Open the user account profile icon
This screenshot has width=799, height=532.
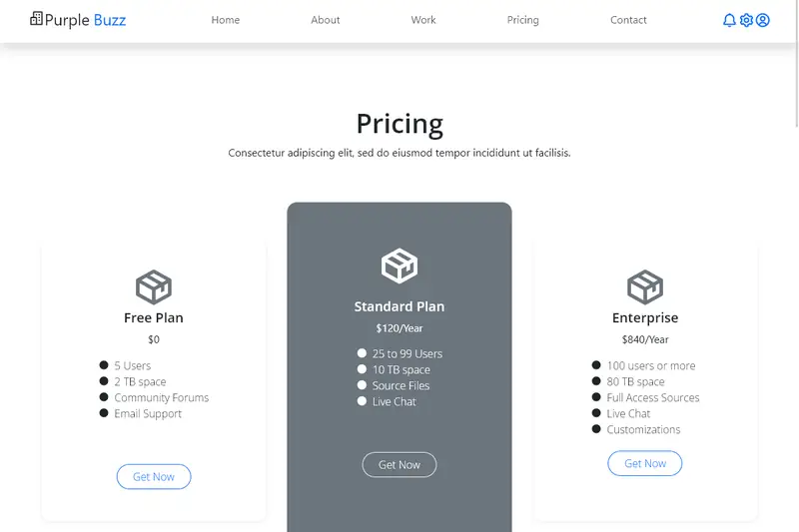763,20
